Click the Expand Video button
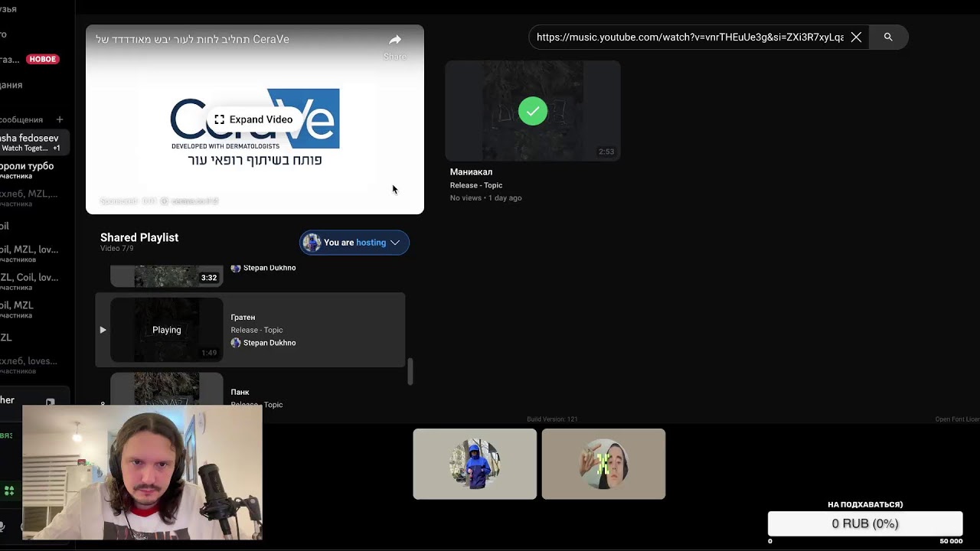This screenshot has height=551, width=980. (253, 119)
